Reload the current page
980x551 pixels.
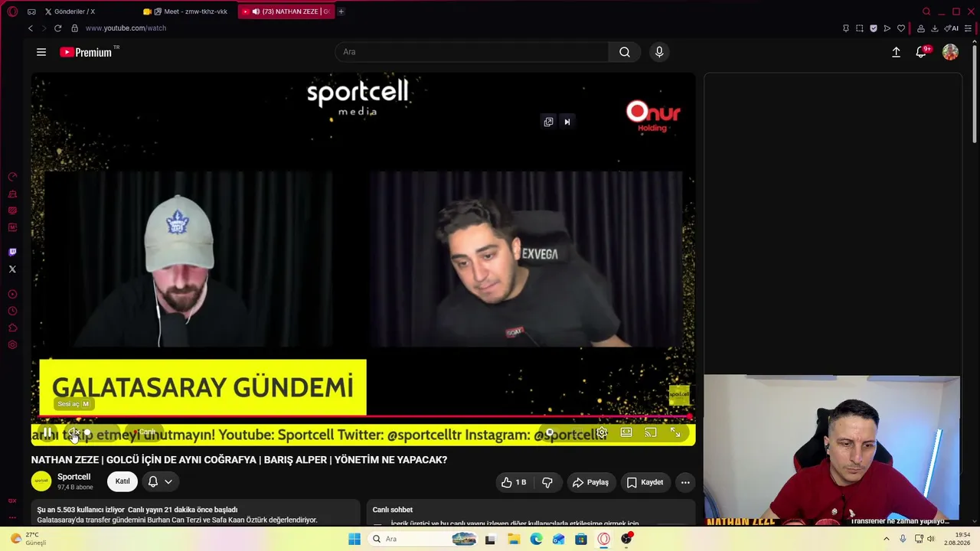pyautogui.click(x=57, y=28)
